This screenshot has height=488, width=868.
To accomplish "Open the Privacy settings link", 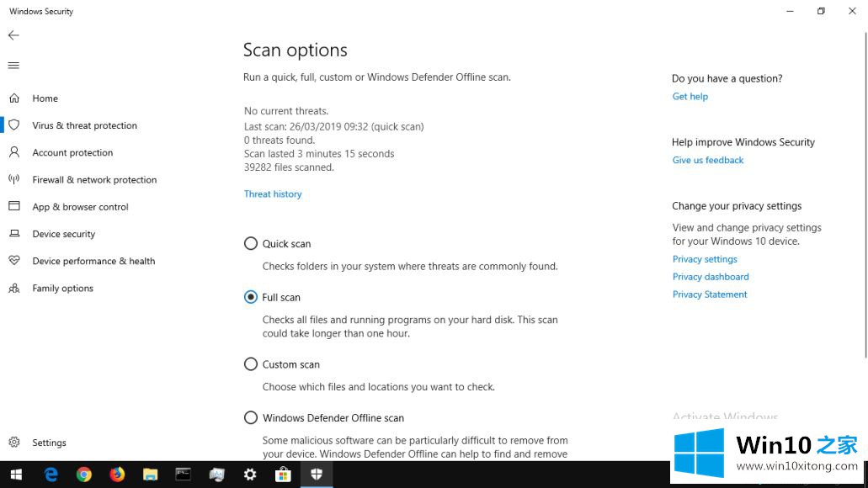I will click(705, 259).
